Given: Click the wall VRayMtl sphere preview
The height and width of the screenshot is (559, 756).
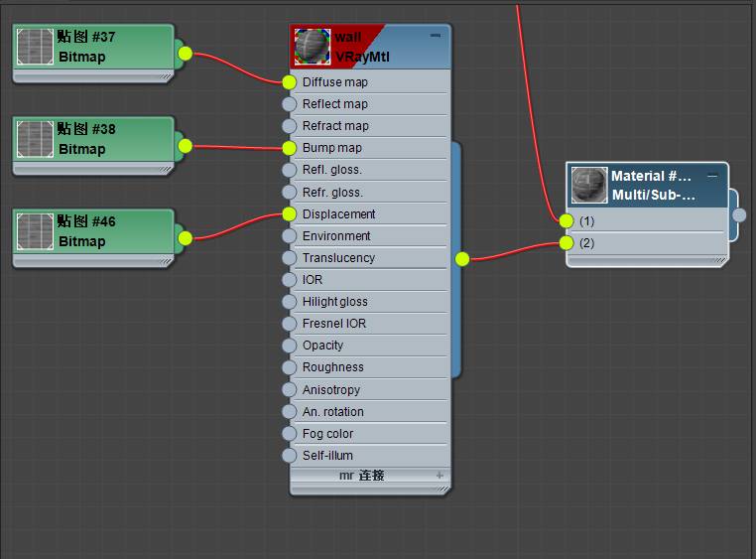Looking at the screenshot, I should coord(313,47).
